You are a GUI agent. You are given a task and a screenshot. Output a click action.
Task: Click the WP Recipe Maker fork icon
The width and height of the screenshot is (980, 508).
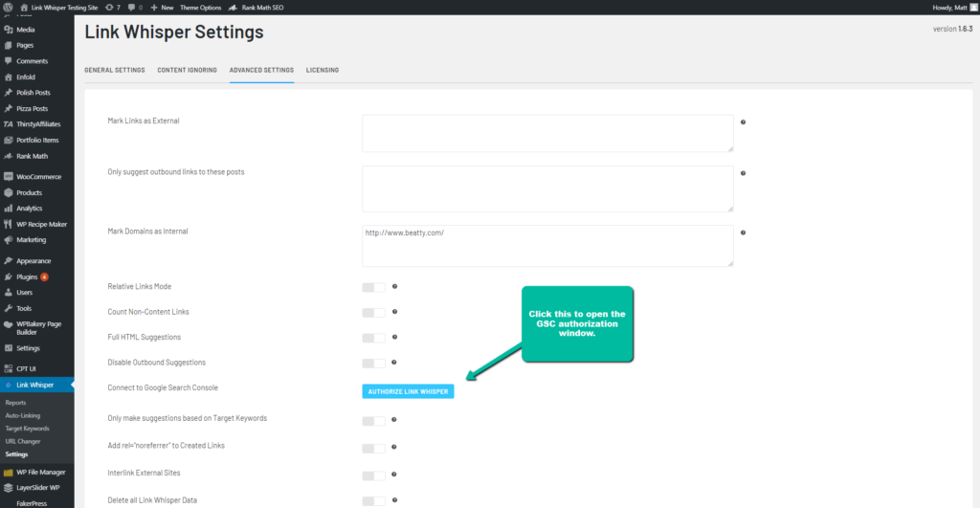8,224
